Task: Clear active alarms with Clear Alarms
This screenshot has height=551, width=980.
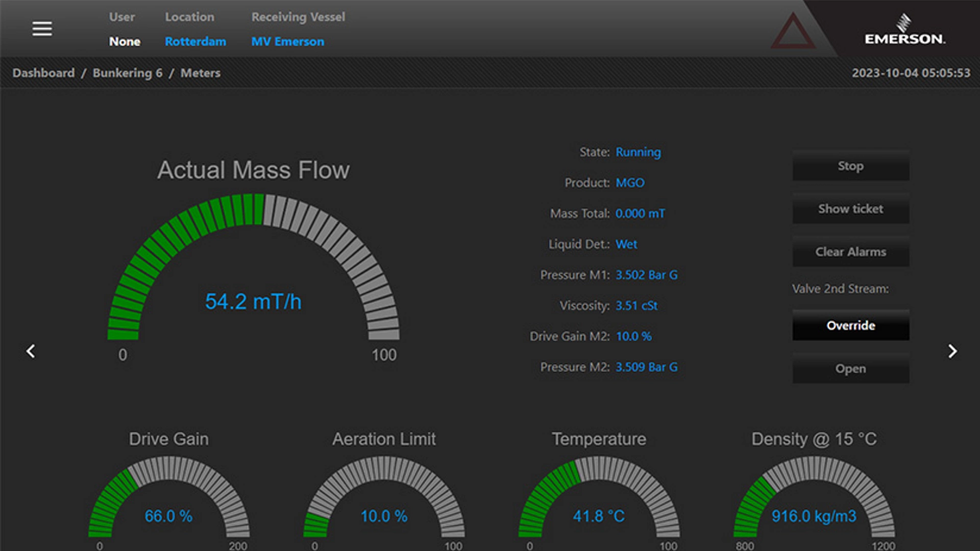Action: pos(850,252)
